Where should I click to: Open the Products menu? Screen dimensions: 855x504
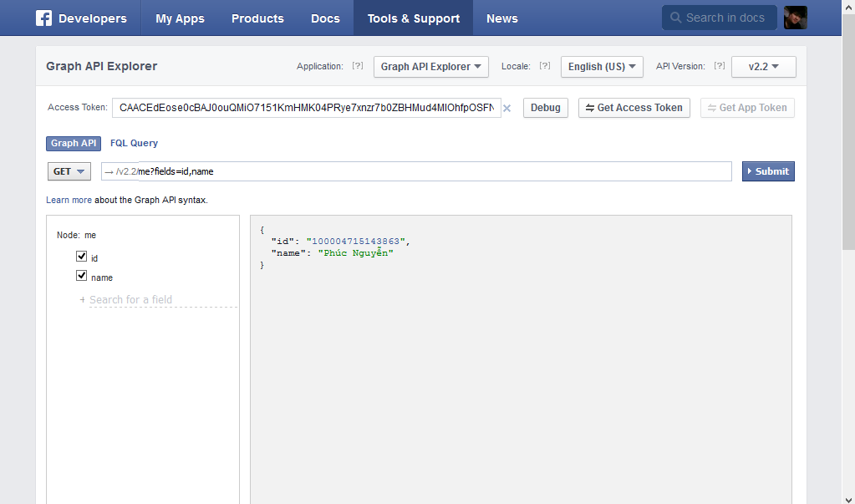[257, 18]
